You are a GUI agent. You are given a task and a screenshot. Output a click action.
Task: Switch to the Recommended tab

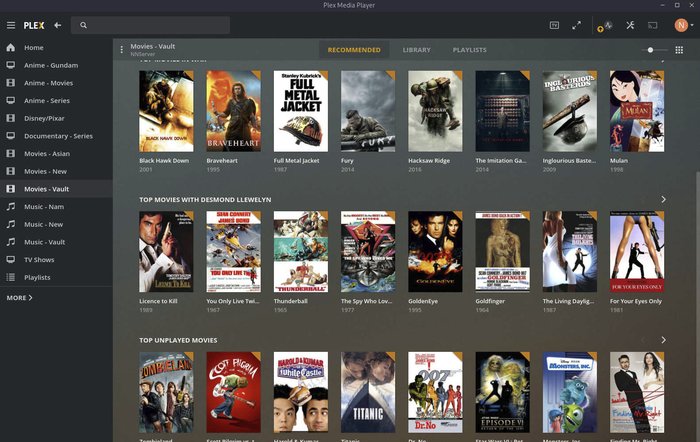pos(354,50)
